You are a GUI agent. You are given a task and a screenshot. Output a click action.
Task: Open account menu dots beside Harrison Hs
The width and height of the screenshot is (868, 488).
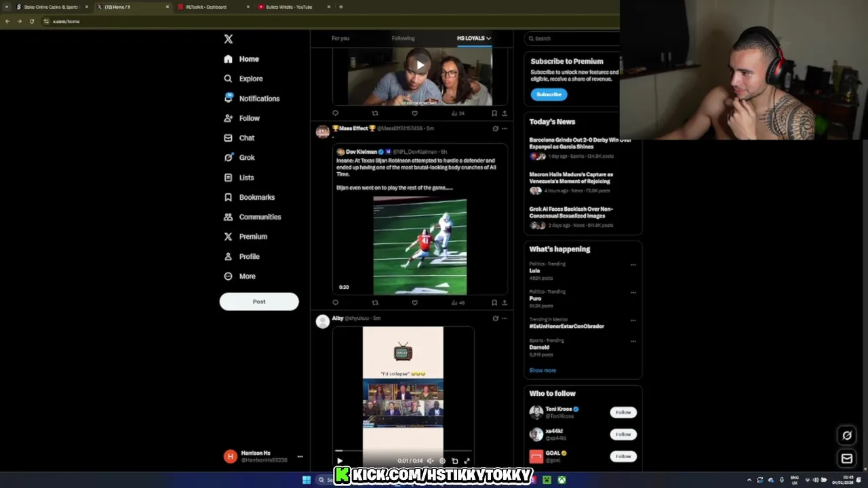pyautogui.click(x=300, y=457)
